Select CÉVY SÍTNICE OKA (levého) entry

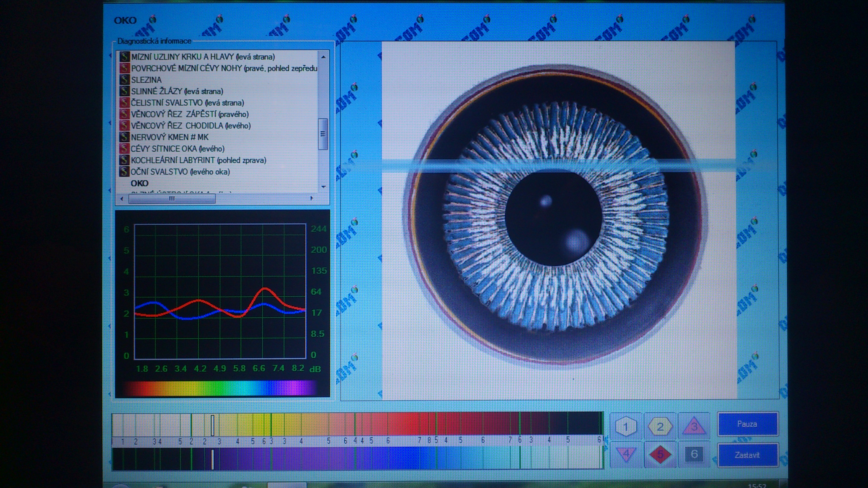coord(178,148)
